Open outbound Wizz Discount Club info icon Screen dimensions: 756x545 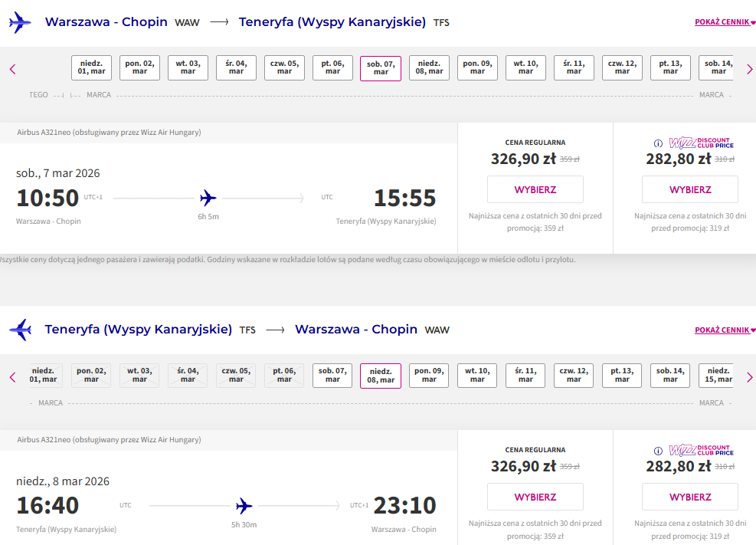click(x=658, y=143)
